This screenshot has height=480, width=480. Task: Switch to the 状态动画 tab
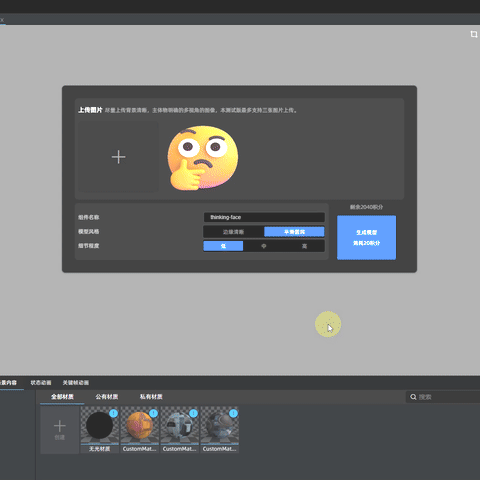[x=41, y=383]
